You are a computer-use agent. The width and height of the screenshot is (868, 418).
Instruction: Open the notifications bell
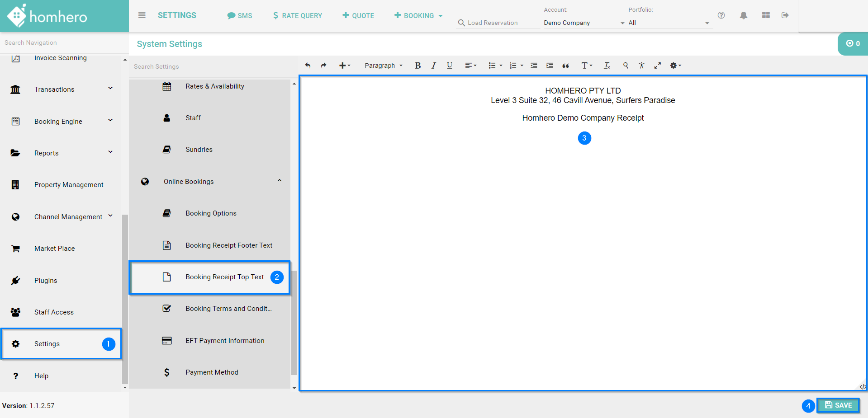(743, 15)
